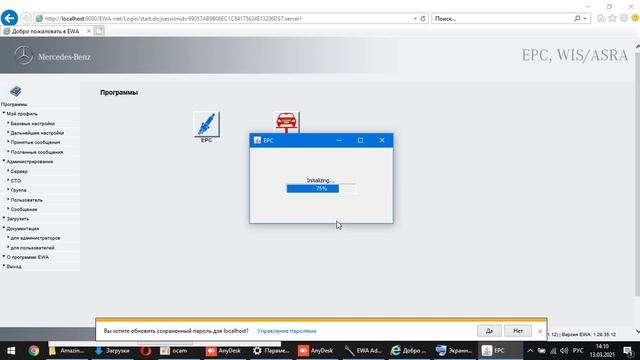Screen dimensions: 640x360
Task: Click the smiley feedback icon
Action: [x=635, y=18]
